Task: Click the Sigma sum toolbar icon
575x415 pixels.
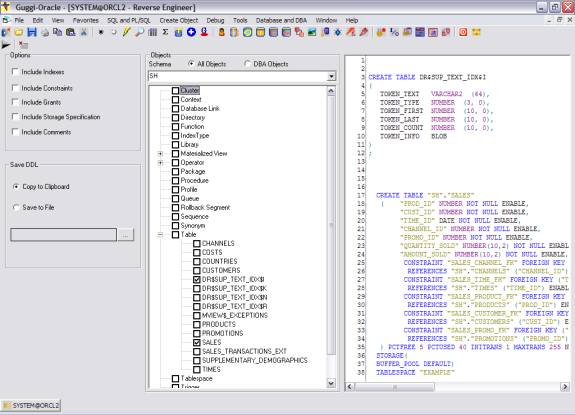Action: 165,32
